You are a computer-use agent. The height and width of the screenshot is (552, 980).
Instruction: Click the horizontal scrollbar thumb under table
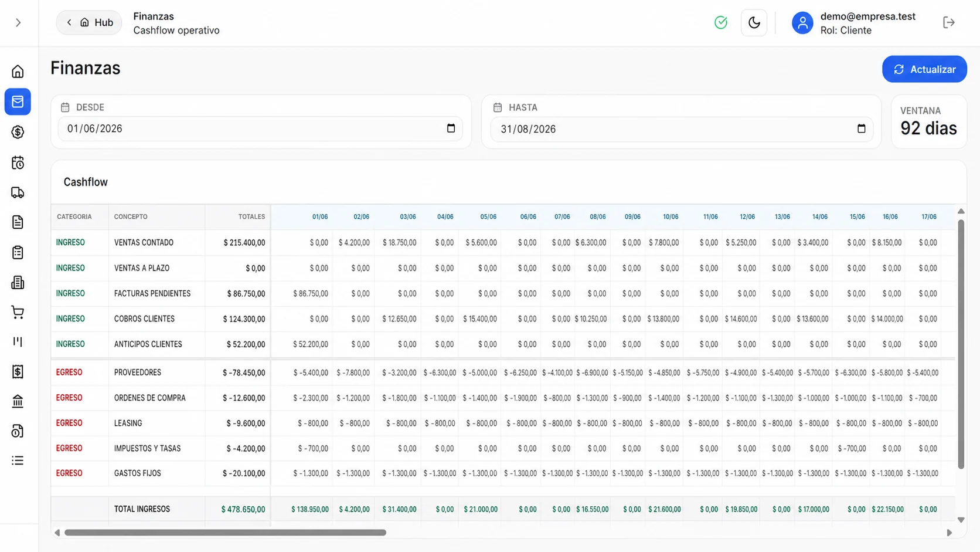click(x=225, y=533)
